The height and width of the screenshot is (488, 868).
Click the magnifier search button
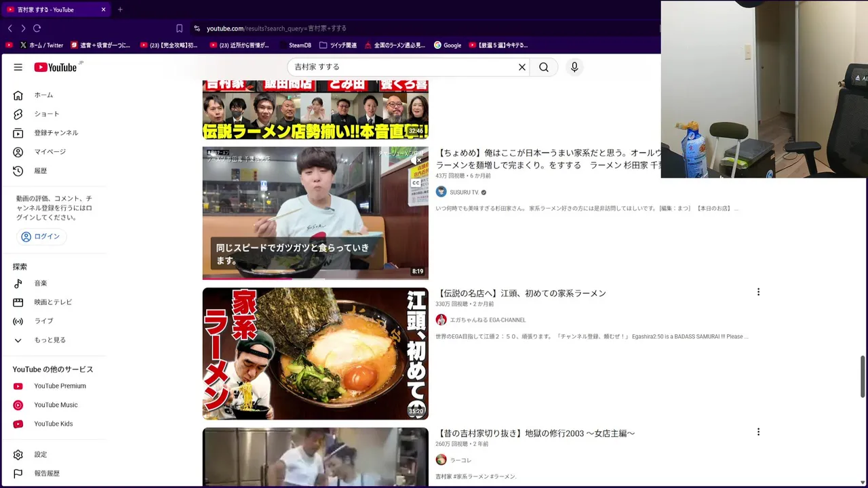click(544, 67)
